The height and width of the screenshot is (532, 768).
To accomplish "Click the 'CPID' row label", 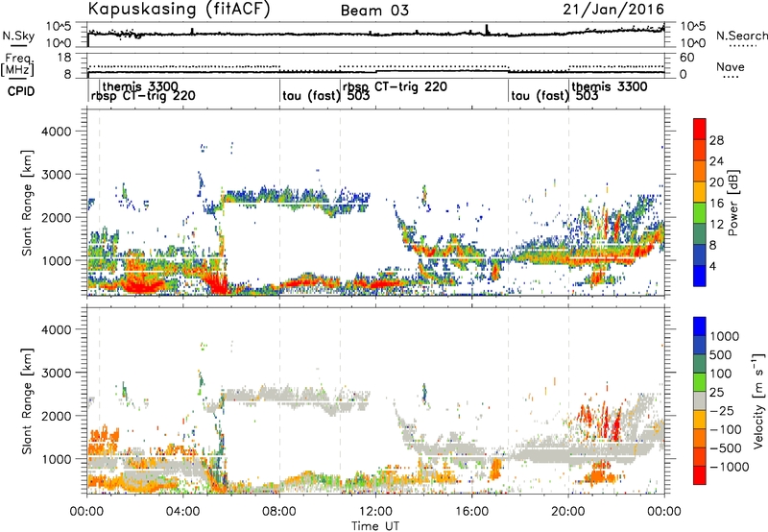I will 21,91.
